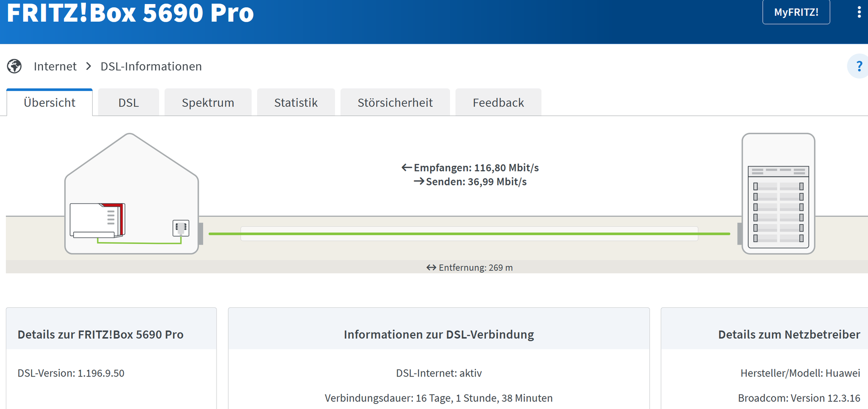Image resolution: width=868 pixels, height=409 pixels.
Task: Select the Übersicht tab
Action: click(x=50, y=103)
